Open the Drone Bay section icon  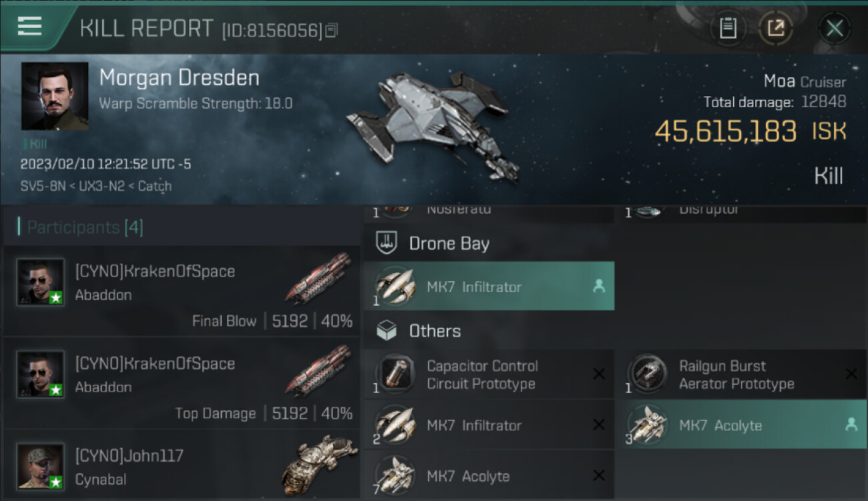click(387, 243)
